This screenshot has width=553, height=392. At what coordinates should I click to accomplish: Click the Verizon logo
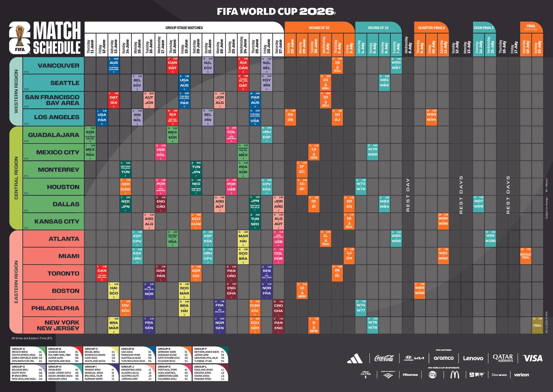coord(521,375)
